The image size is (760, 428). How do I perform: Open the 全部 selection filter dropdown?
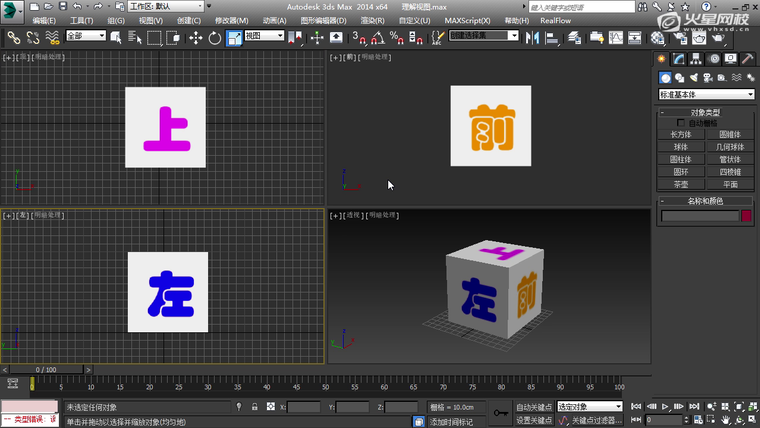(x=86, y=37)
